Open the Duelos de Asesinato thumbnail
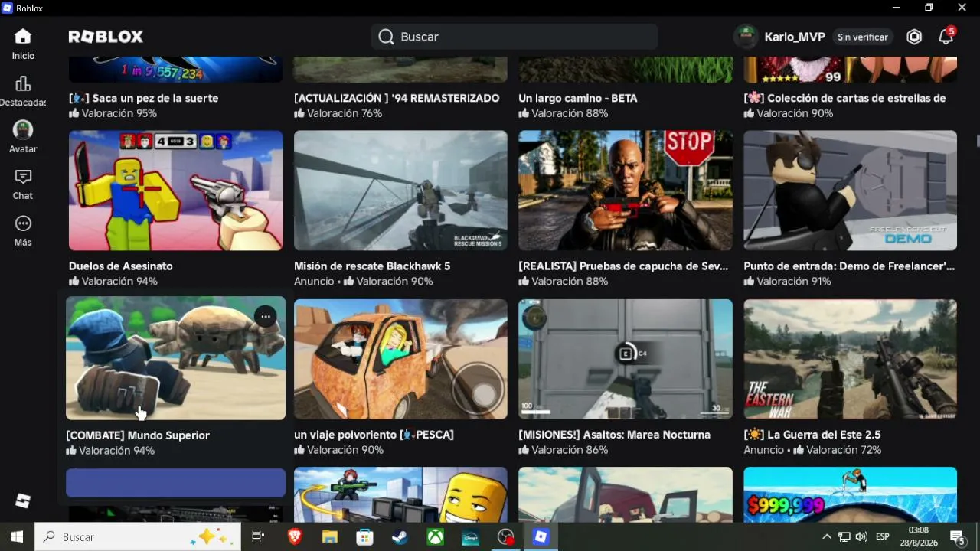This screenshot has height=551, width=980. click(x=176, y=191)
